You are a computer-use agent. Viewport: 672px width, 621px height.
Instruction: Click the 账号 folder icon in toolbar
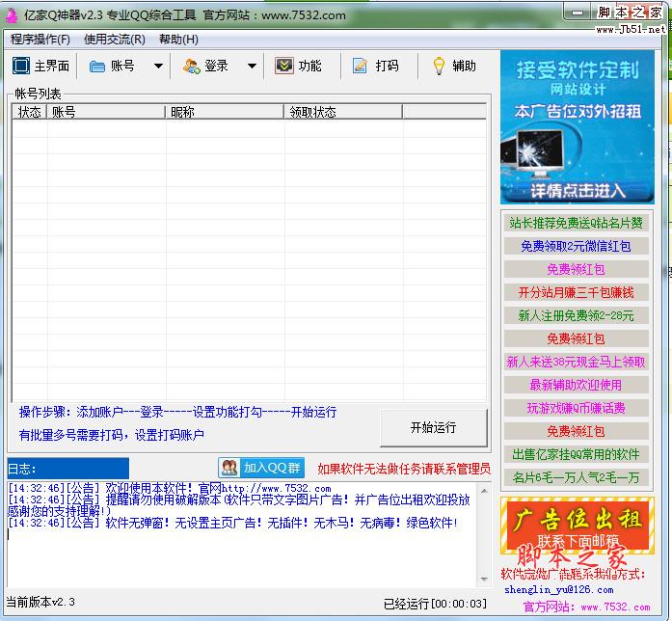point(97,66)
